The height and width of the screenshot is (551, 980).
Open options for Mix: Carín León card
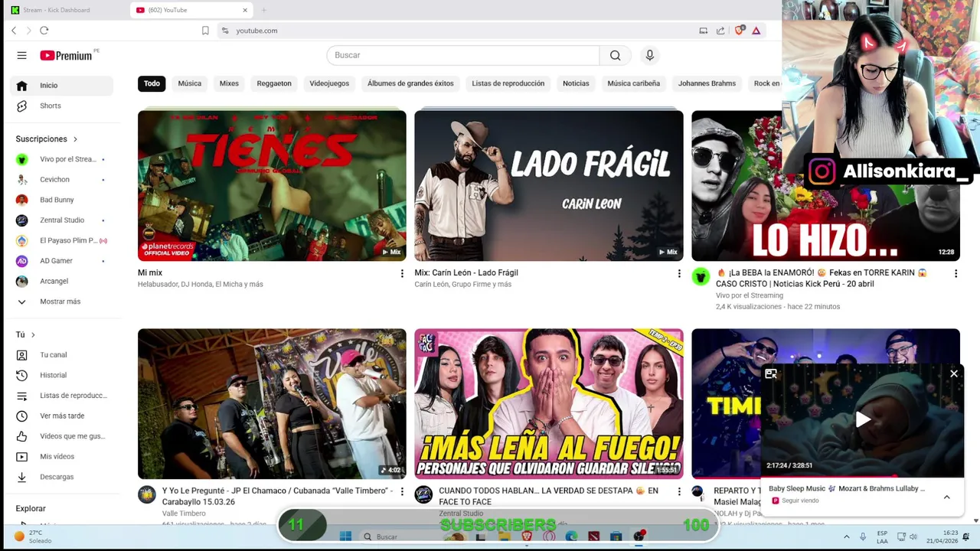pos(678,273)
